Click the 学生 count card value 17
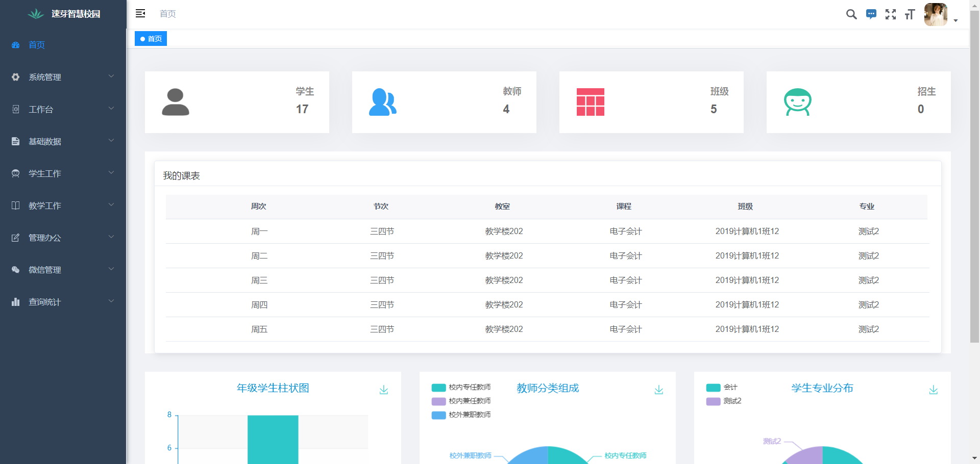The height and width of the screenshot is (464, 980). click(x=302, y=109)
